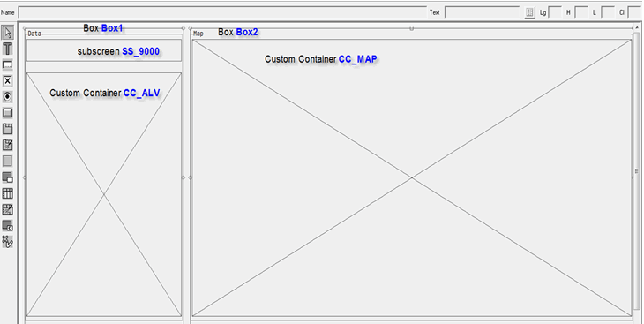Image resolution: width=644 pixels, height=324 pixels.
Task: Select the custom container in Data box
Action: point(104,194)
